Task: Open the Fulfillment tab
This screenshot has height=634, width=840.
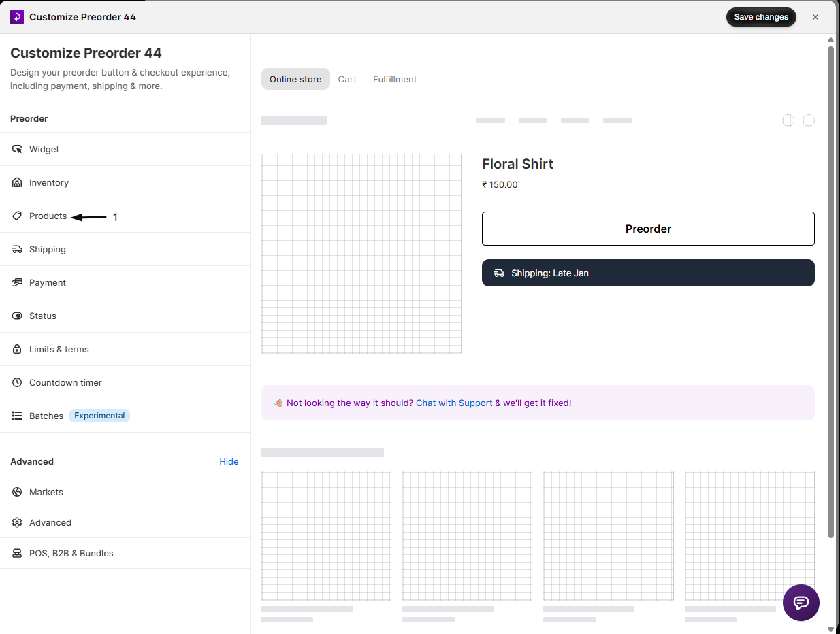Action: [x=395, y=79]
